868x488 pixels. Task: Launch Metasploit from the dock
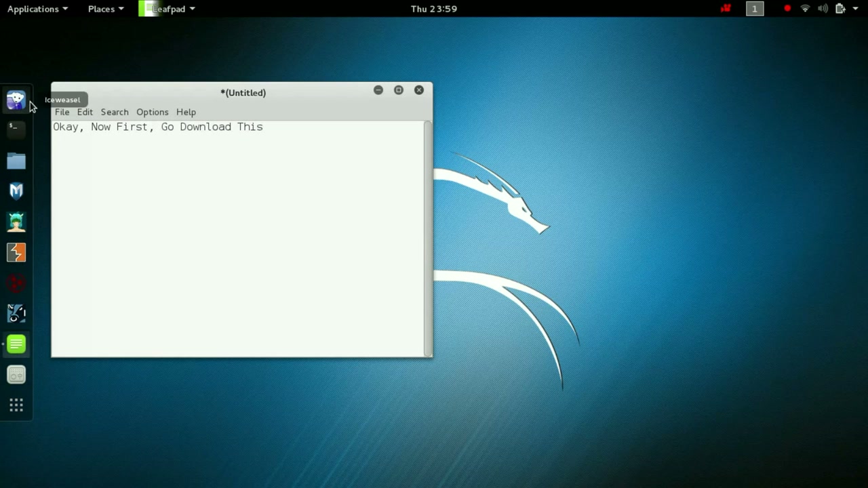(x=16, y=191)
